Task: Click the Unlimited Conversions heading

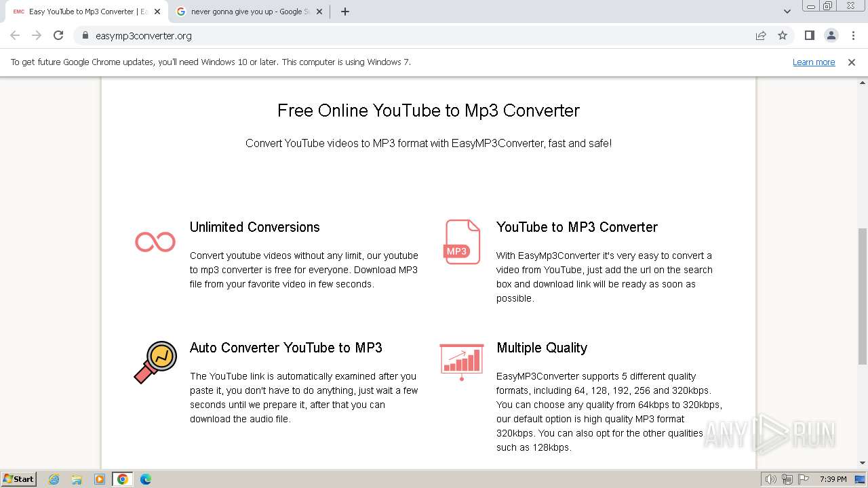Action: click(x=255, y=227)
